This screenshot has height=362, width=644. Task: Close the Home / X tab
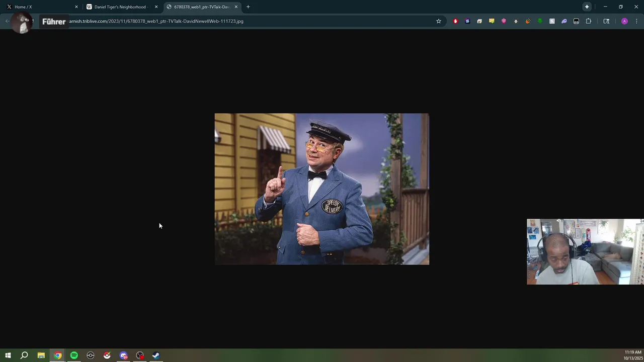(76, 7)
